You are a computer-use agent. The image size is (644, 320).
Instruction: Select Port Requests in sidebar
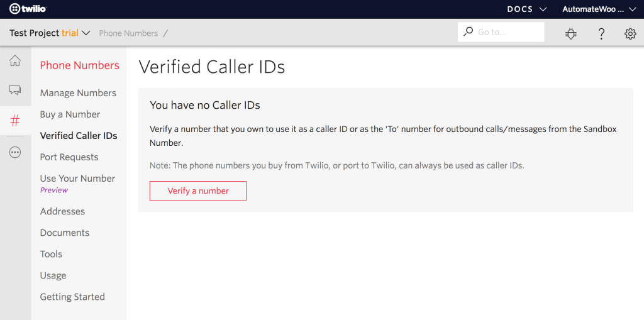tap(69, 157)
